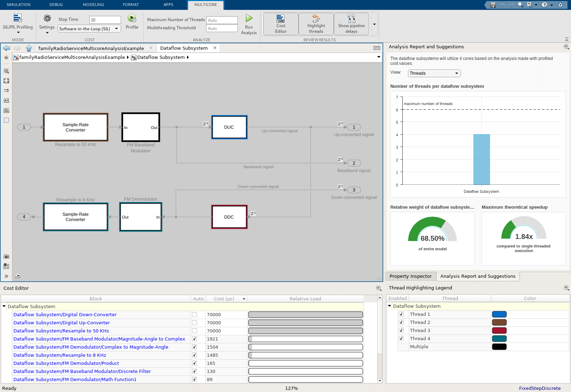Open the breadcrumb bar dropdown arrow

[x=379, y=57]
